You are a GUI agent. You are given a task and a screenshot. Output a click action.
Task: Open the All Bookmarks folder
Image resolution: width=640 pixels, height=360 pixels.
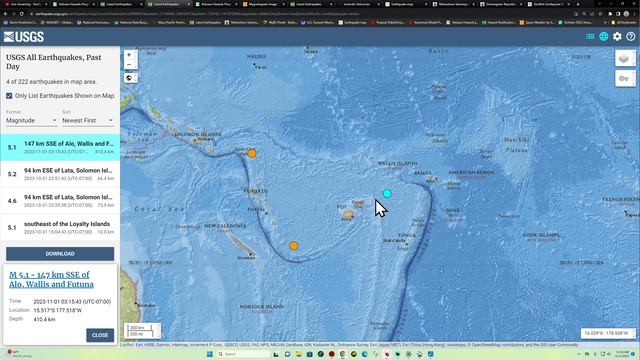(x=625, y=22)
